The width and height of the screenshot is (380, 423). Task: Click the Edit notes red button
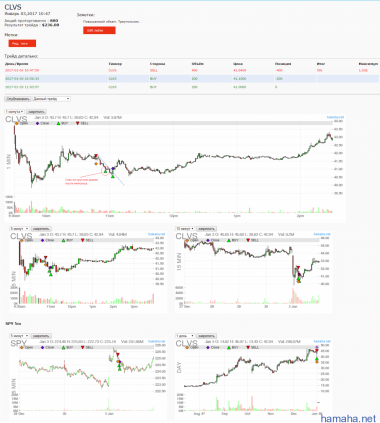click(99, 30)
